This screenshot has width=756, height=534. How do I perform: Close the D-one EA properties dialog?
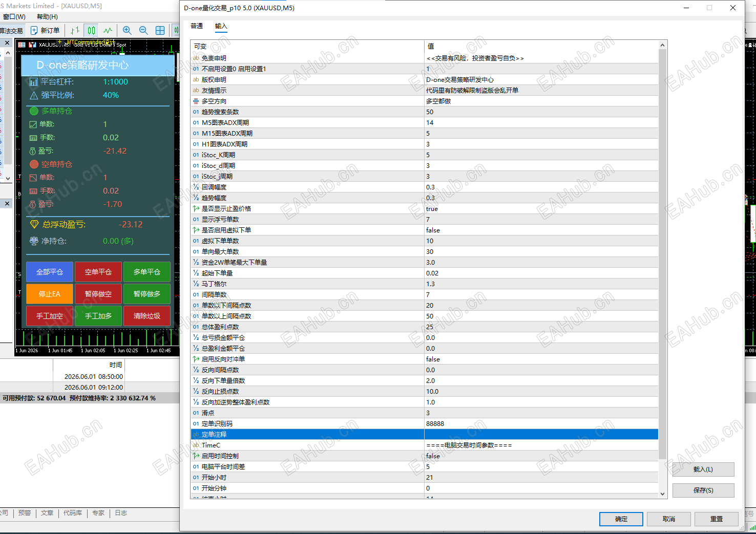coord(733,8)
